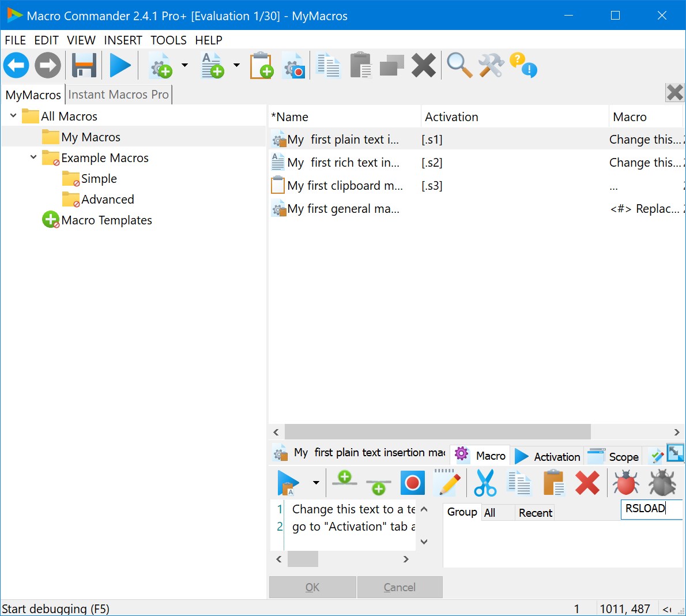686x616 pixels.
Task: Start debugging with the red bug icon
Action: [x=625, y=483]
